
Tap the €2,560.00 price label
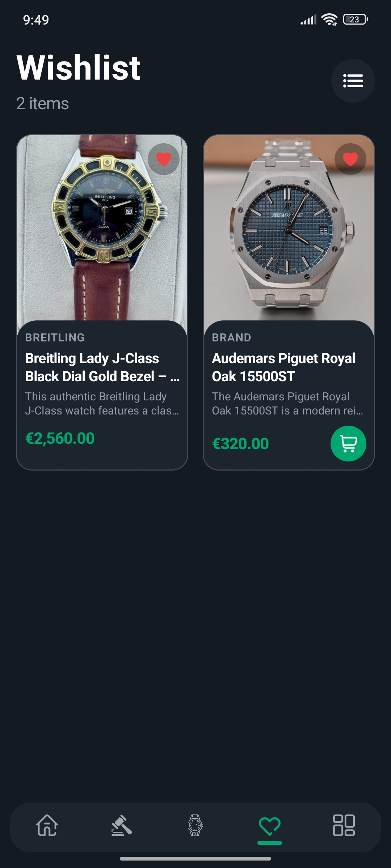tap(60, 438)
